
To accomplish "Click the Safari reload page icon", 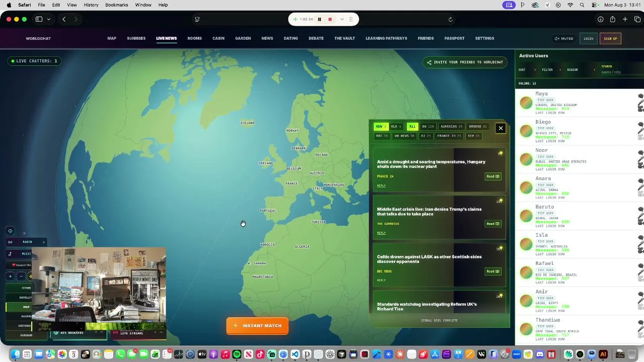I will [450, 19].
